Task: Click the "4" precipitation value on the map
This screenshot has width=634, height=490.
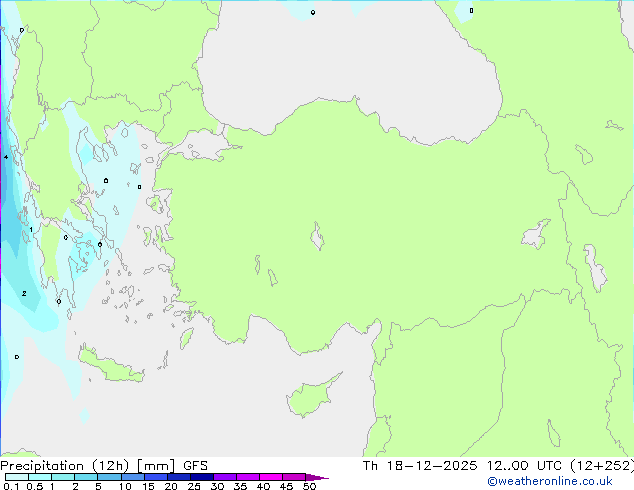Action: click(x=6, y=157)
